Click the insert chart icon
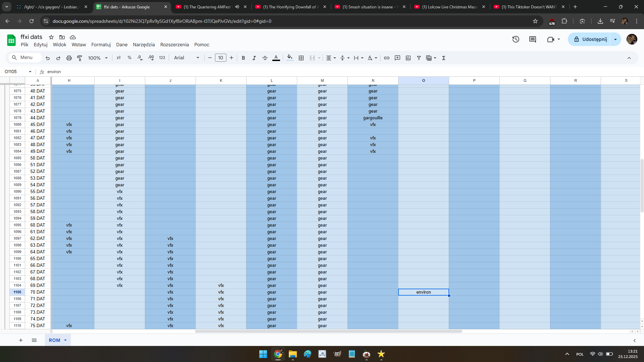The image size is (644, 362). 408,58
